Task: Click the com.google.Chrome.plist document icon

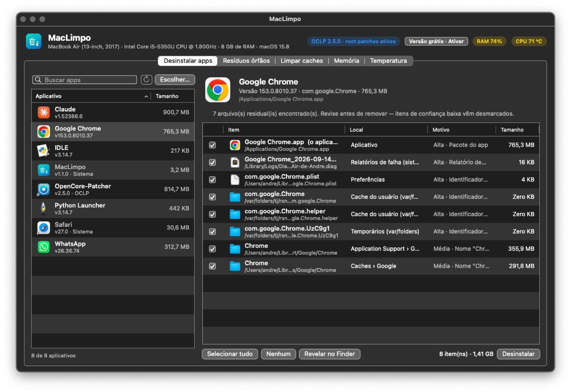Action: [235, 180]
